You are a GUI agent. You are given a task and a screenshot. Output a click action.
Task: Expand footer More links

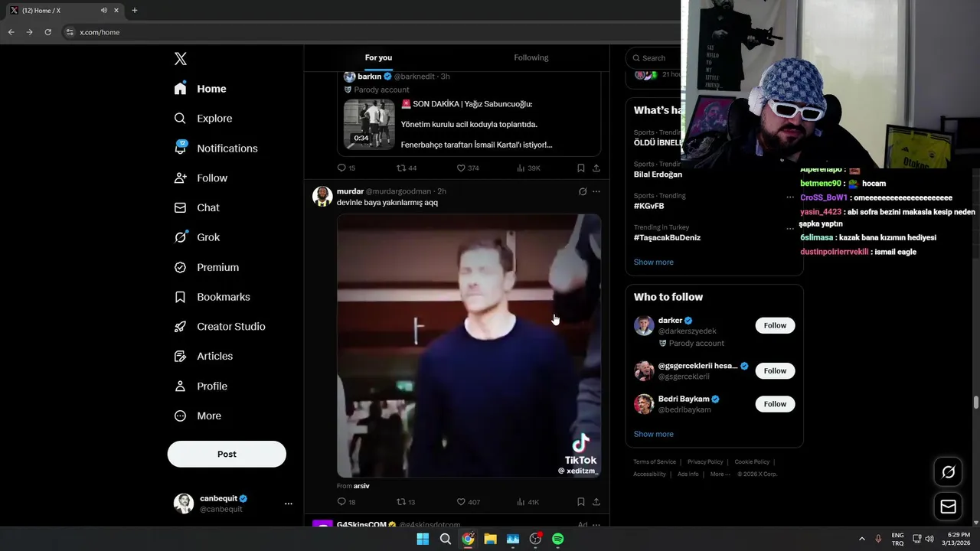click(720, 474)
